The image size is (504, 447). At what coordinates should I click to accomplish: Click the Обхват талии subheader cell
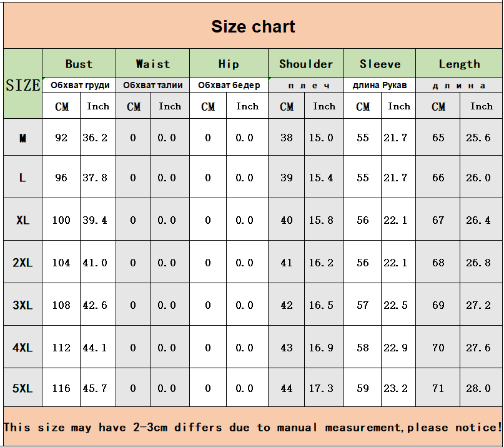152,85
